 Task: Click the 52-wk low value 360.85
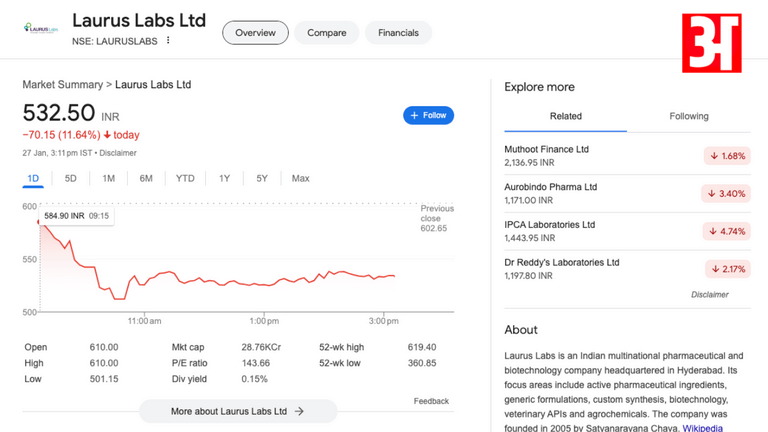point(422,363)
